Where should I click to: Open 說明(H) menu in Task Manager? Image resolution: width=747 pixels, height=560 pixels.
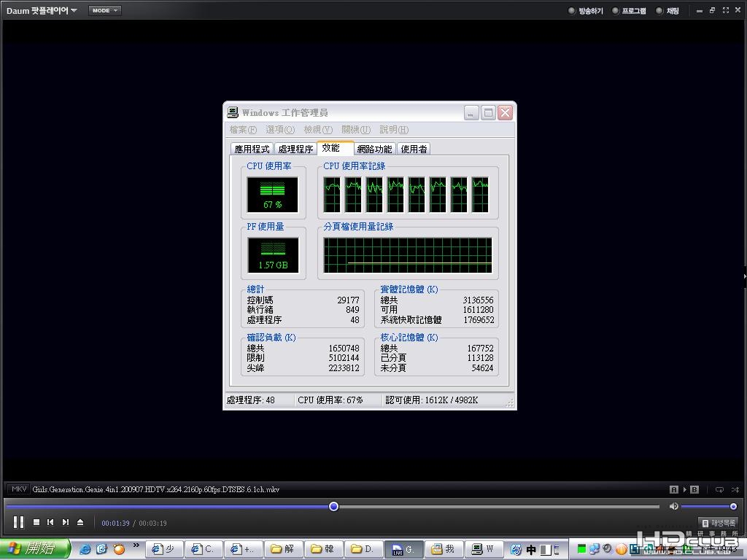(x=394, y=130)
